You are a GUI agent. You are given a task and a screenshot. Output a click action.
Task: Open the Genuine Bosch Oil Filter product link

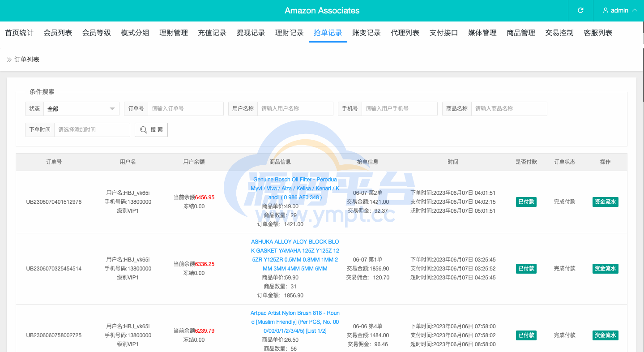coord(295,189)
